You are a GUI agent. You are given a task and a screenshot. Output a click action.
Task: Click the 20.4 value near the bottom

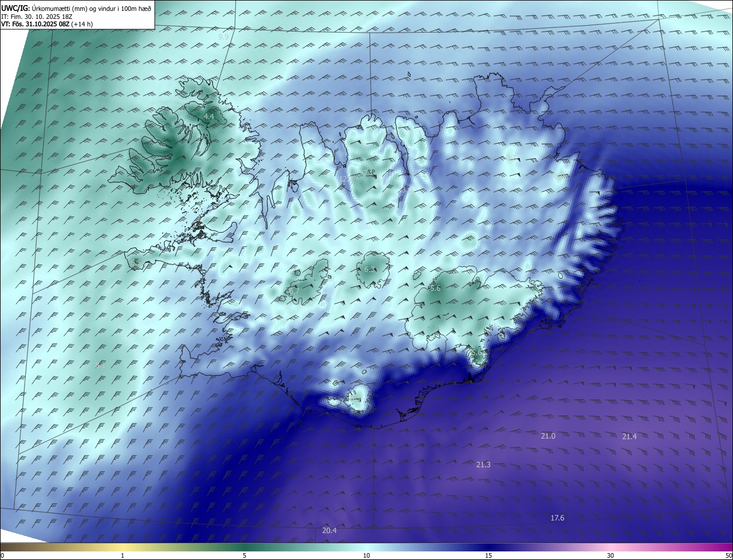tap(329, 530)
